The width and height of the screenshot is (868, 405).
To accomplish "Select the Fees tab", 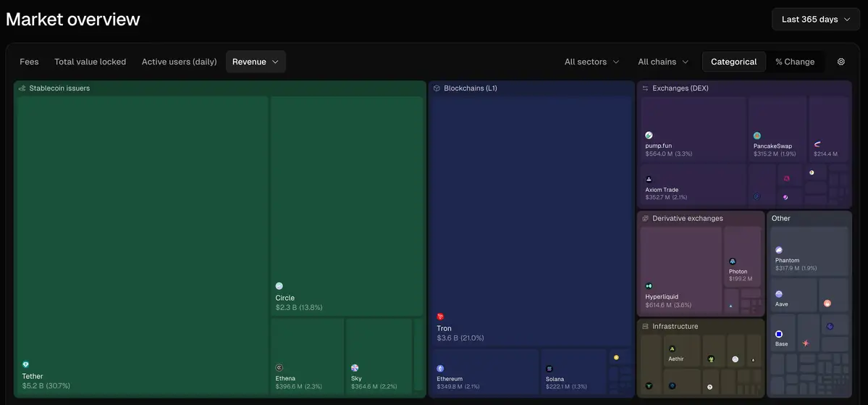I will coord(30,62).
